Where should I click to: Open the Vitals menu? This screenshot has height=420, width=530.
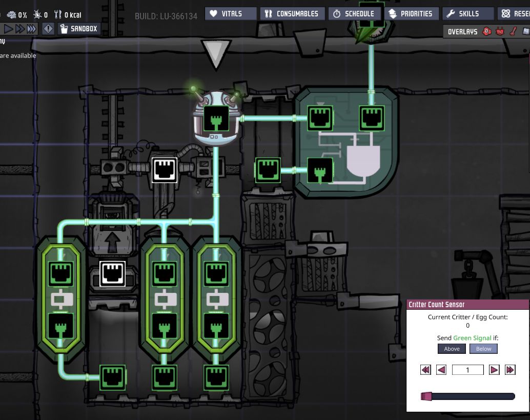(231, 14)
